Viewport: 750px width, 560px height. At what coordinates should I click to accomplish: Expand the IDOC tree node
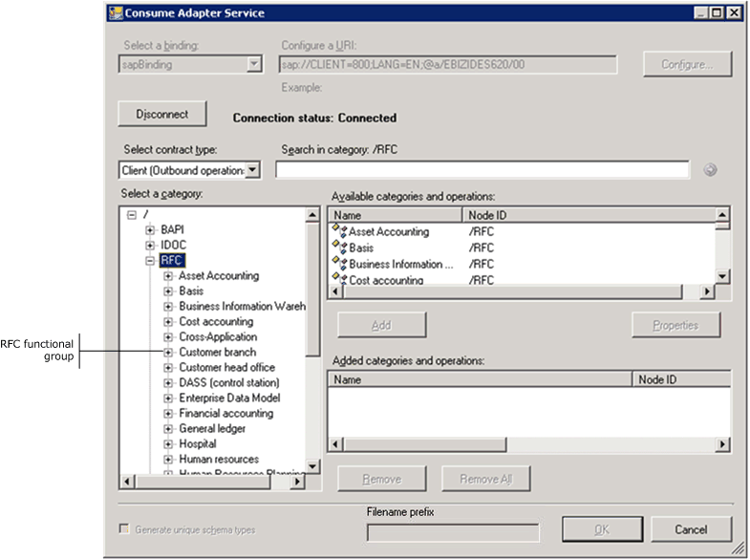[150, 246]
